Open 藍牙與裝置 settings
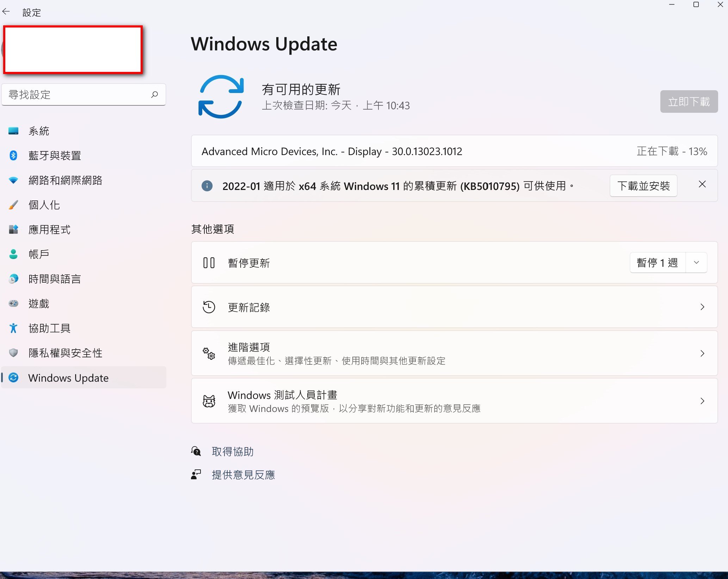Image resolution: width=728 pixels, height=579 pixels. click(x=84, y=155)
